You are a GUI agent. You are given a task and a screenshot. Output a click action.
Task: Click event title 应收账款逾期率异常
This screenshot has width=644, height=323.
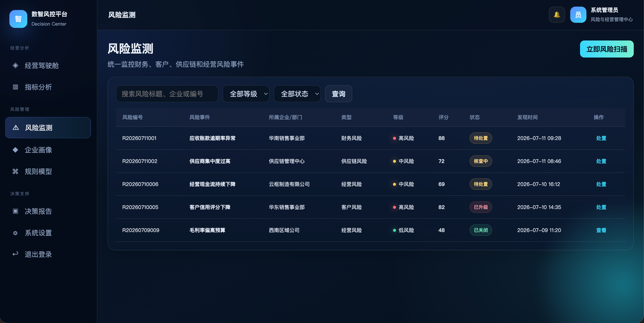click(212, 138)
